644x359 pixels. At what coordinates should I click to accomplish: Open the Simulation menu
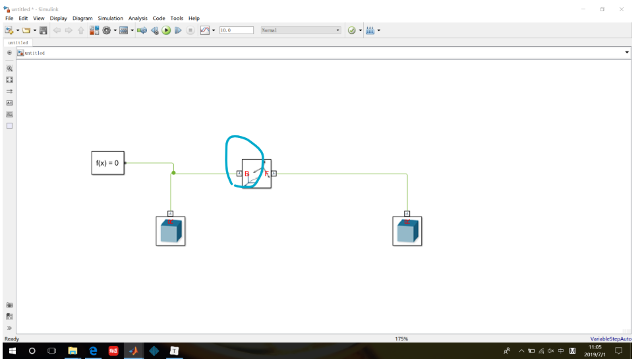tap(111, 18)
